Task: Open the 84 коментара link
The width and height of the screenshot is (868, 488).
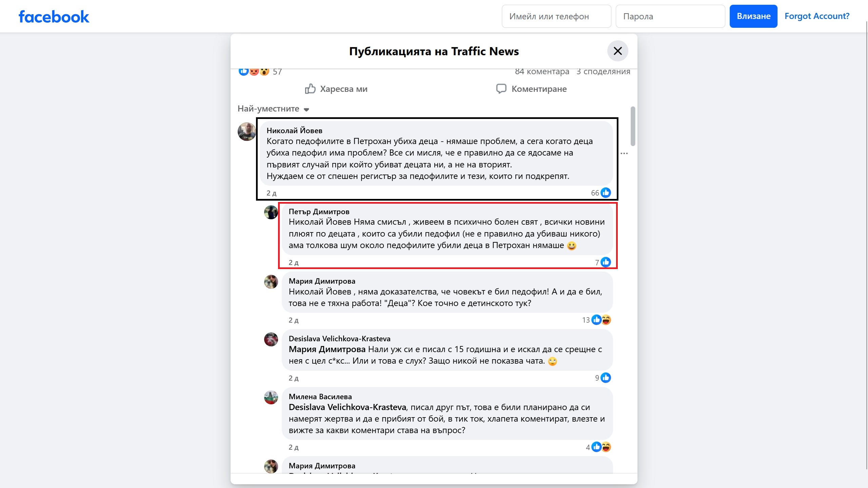Action: 542,72
